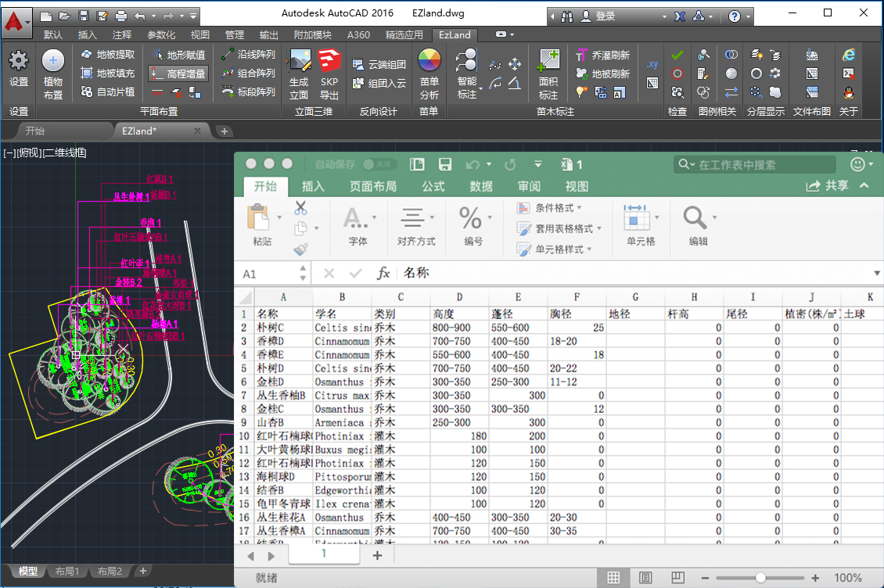Select the 高程增量 elevation increment tool
Viewport: 884px width, 588px height.
[178, 73]
